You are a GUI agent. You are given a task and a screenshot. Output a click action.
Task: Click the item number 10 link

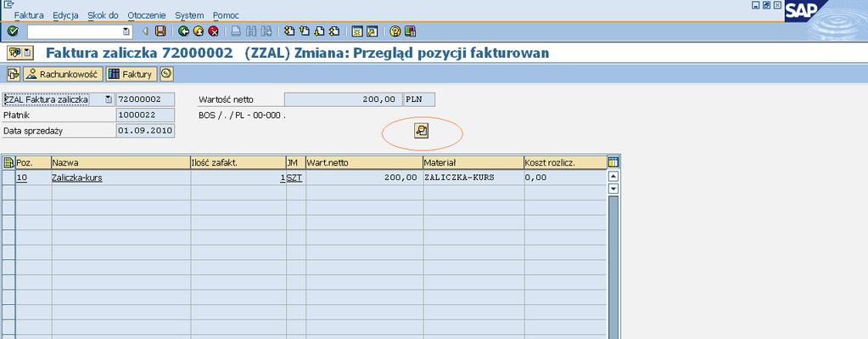pyautogui.click(x=21, y=178)
